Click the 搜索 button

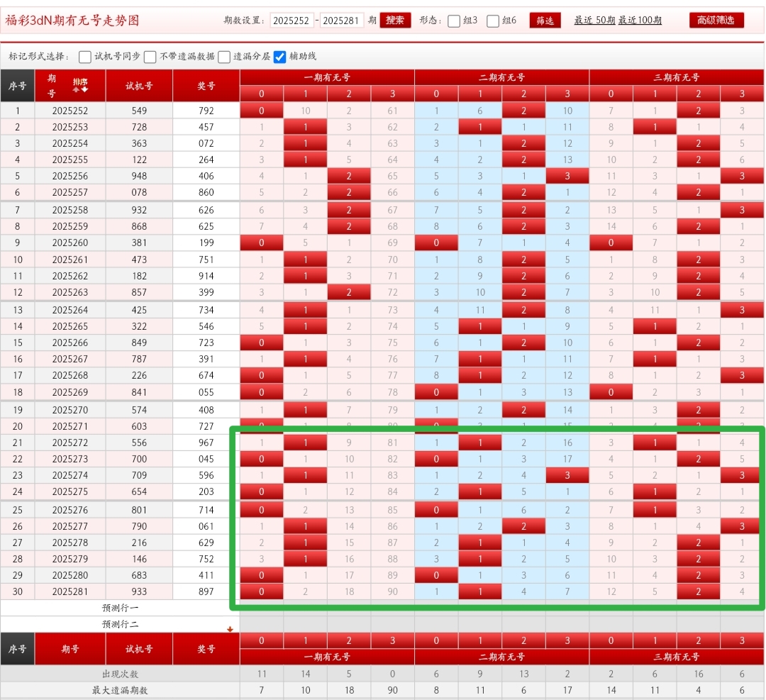pos(395,20)
